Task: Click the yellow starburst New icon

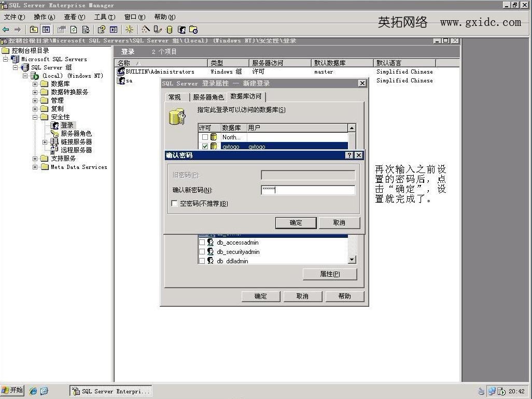Action: point(129,30)
